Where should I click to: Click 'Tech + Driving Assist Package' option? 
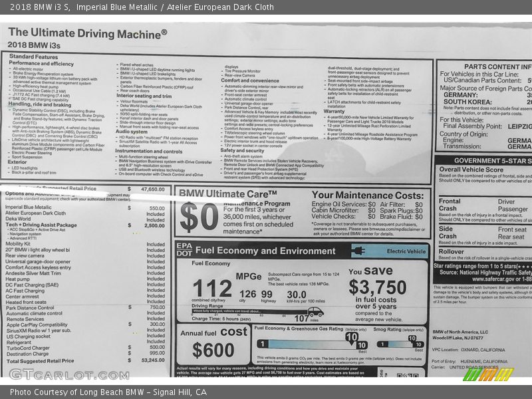(x=41, y=225)
